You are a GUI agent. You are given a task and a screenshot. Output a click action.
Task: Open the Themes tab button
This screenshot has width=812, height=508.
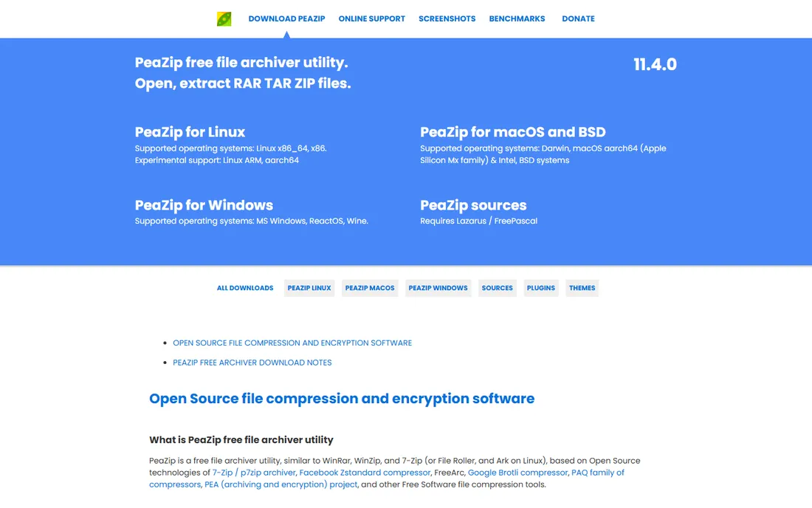tap(582, 288)
